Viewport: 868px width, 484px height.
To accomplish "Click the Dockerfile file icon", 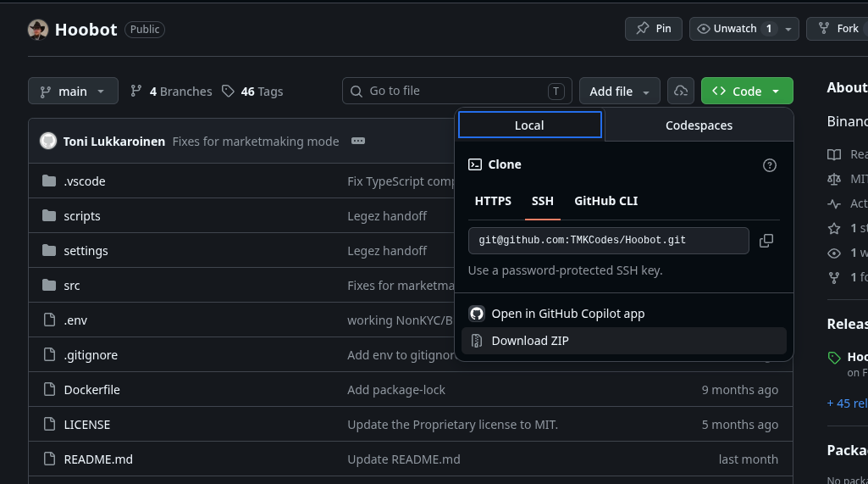I will tap(49, 389).
